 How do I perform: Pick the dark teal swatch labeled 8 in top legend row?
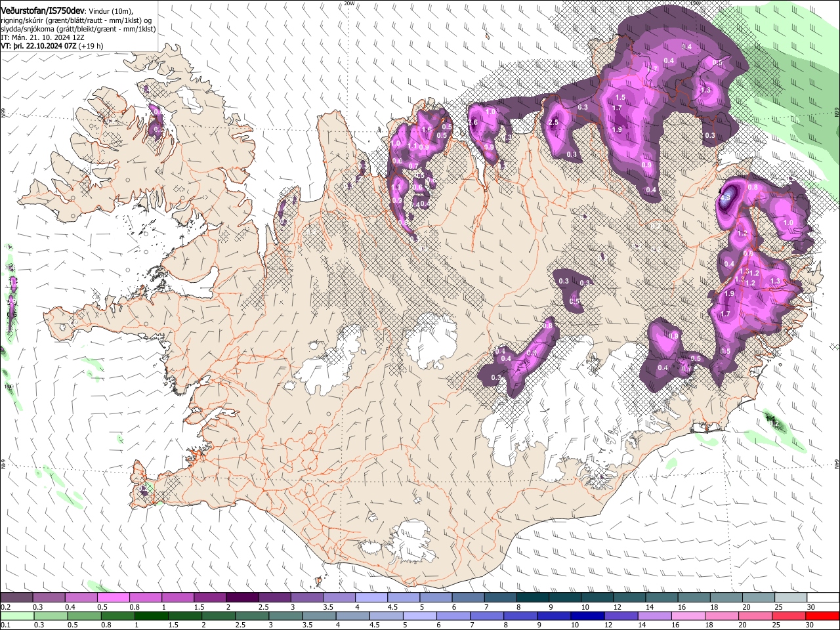point(532,598)
